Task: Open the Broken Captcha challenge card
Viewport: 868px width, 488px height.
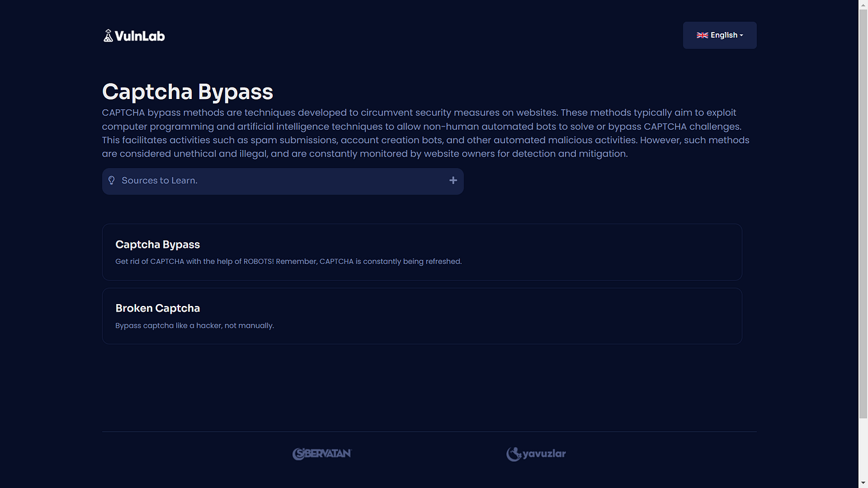Action: 422,316
